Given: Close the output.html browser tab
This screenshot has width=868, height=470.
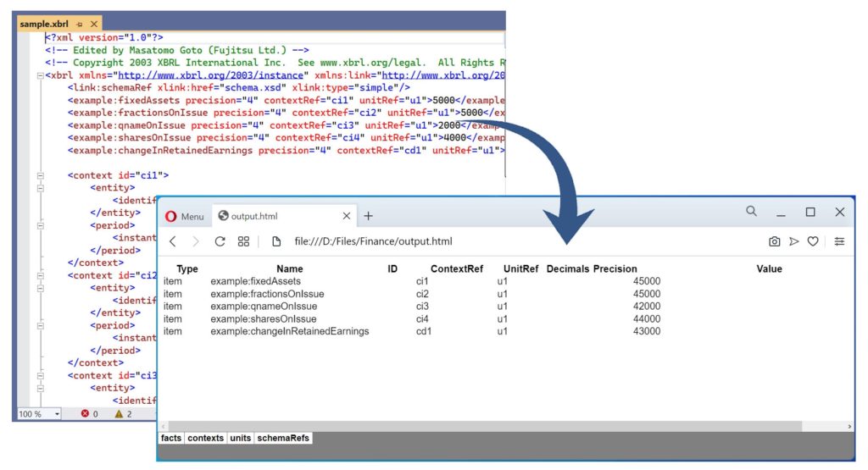Looking at the screenshot, I should 346,216.
